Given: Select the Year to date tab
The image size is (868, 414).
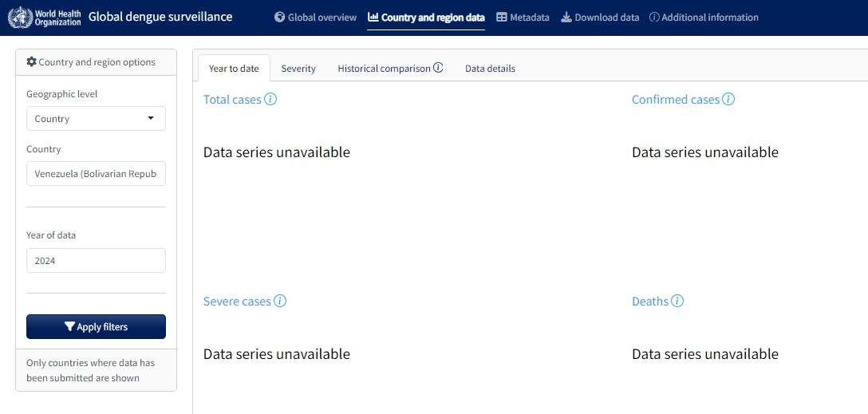Looking at the screenshot, I should tap(234, 69).
